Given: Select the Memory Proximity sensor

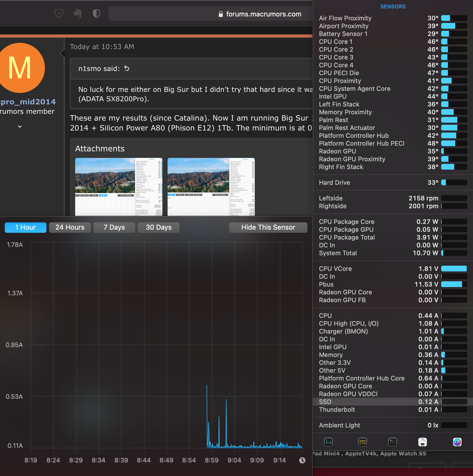Looking at the screenshot, I should point(393,112).
